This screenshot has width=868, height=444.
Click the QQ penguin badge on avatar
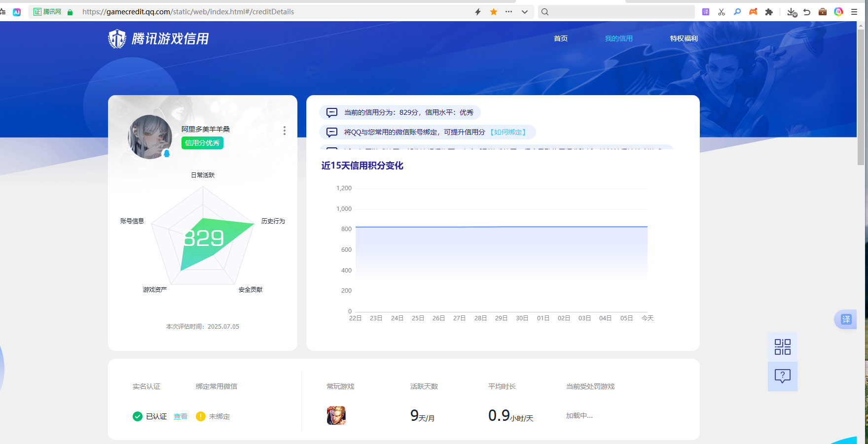[x=167, y=153]
